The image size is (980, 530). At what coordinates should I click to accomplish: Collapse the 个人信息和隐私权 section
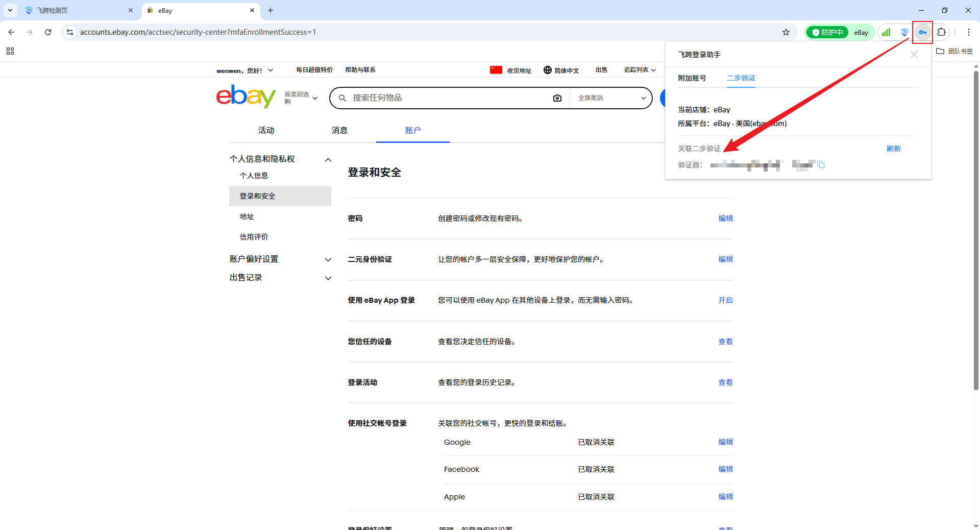pyautogui.click(x=280, y=159)
